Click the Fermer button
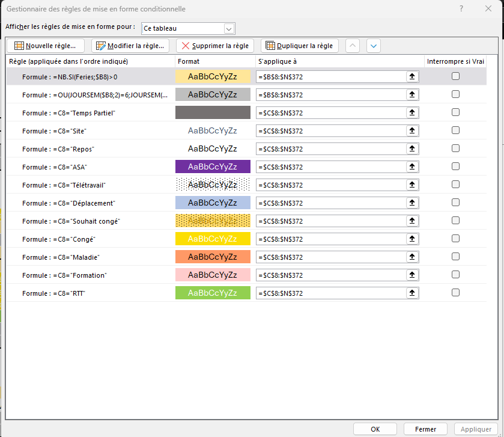Screen dimensions: 504x437 click(425, 429)
